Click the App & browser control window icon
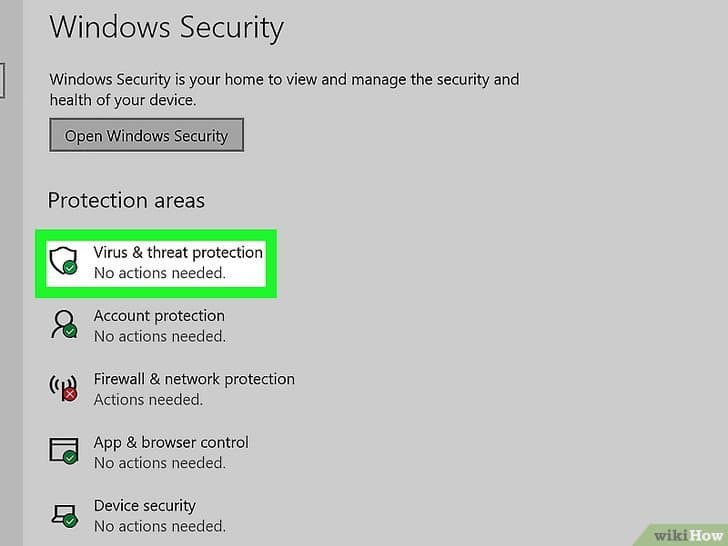The width and height of the screenshot is (728, 546). (x=64, y=450)
